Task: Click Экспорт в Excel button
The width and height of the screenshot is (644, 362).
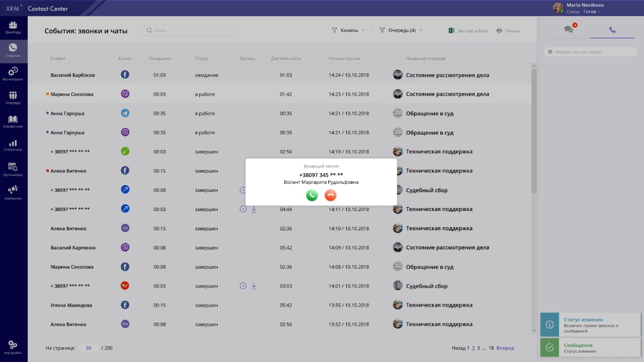Action: tap(469, 31)
